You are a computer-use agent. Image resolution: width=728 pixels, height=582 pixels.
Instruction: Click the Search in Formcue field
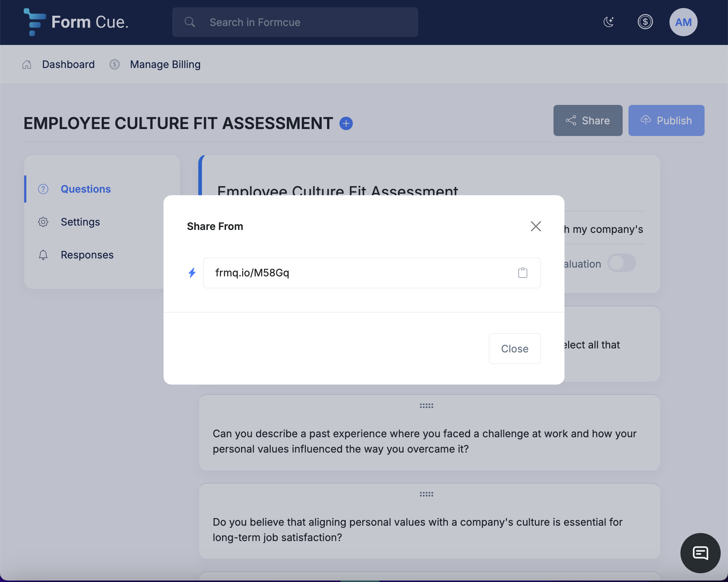295,22
